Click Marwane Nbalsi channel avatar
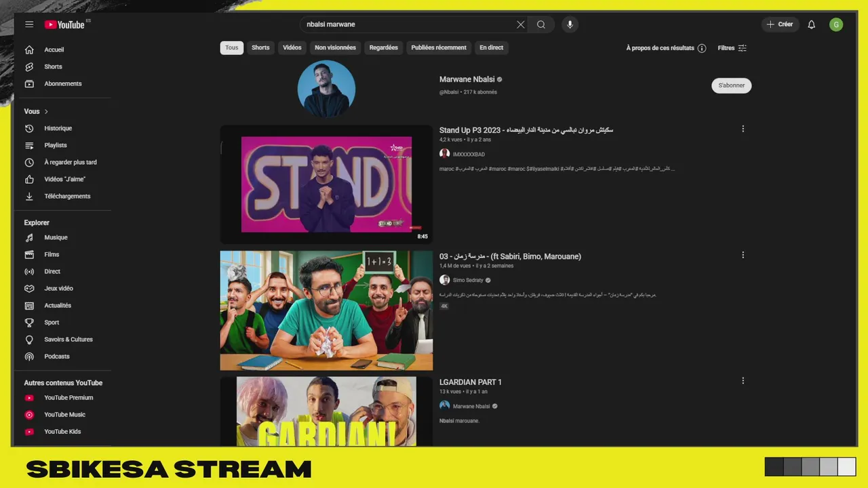 pyautogui.click(x=326, y=89)
